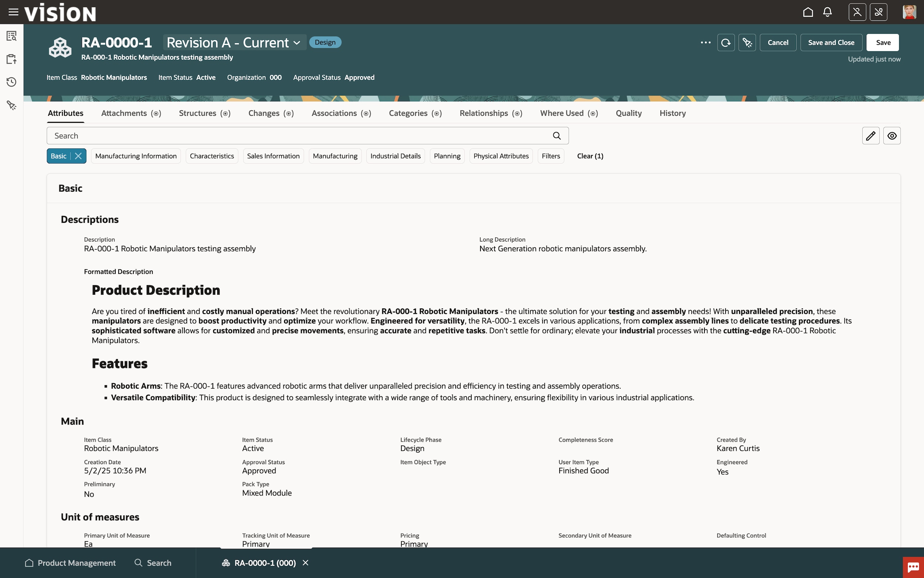Remove the Basic filter chip
The image size is (924, 578).
click(78, 156)
